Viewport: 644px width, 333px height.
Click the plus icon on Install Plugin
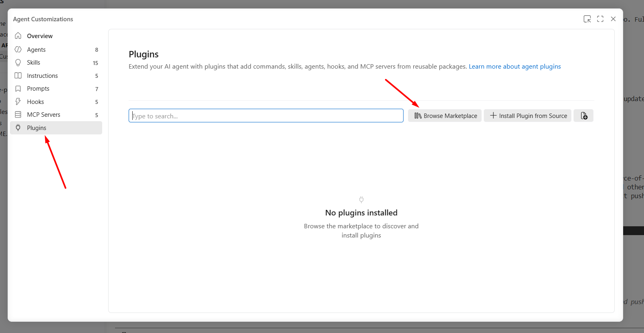tap(493, 116)
